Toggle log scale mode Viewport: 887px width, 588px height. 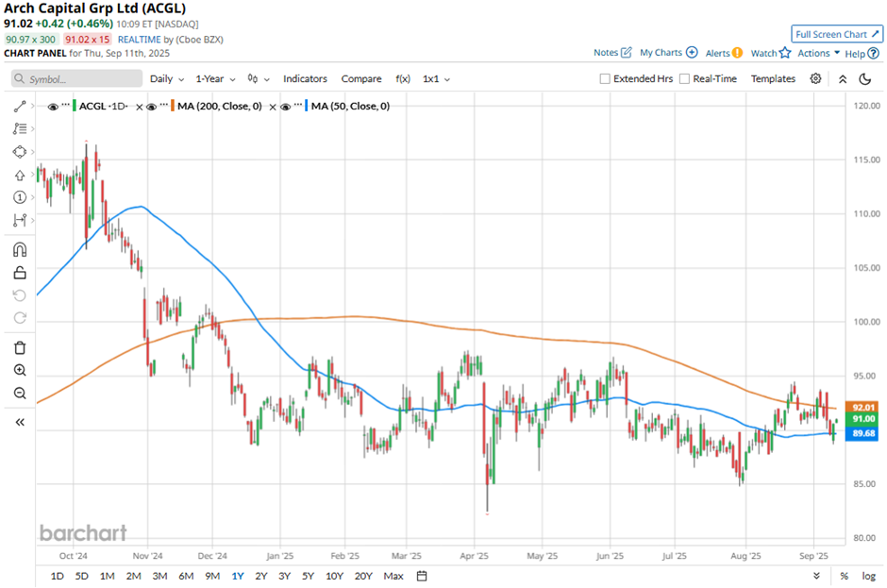pyautogui.click(x=869, y=576)
